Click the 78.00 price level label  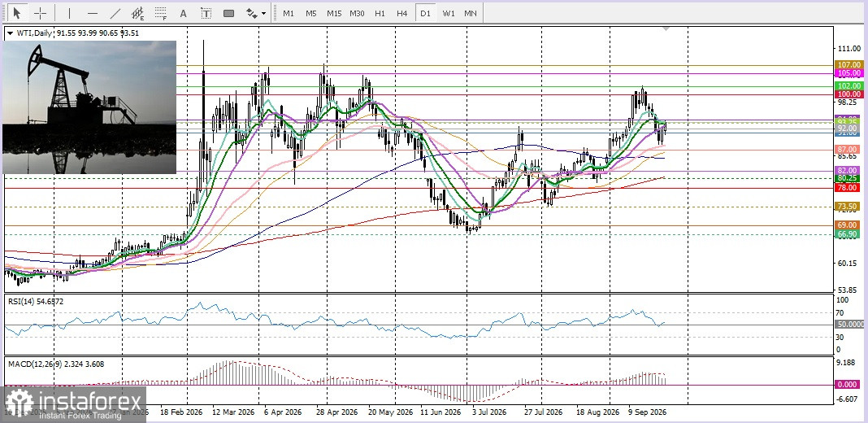pos(848,188)
